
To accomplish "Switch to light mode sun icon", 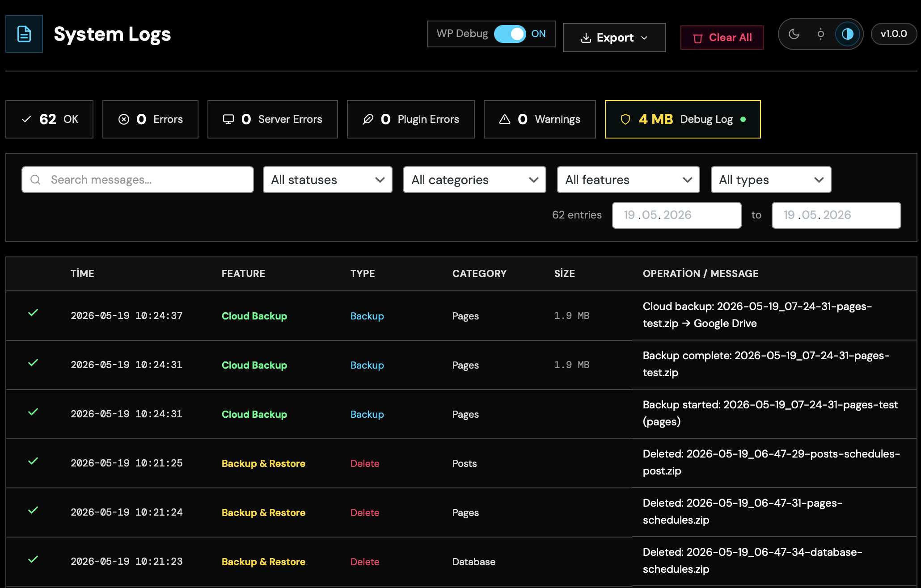I will point(821,34).
